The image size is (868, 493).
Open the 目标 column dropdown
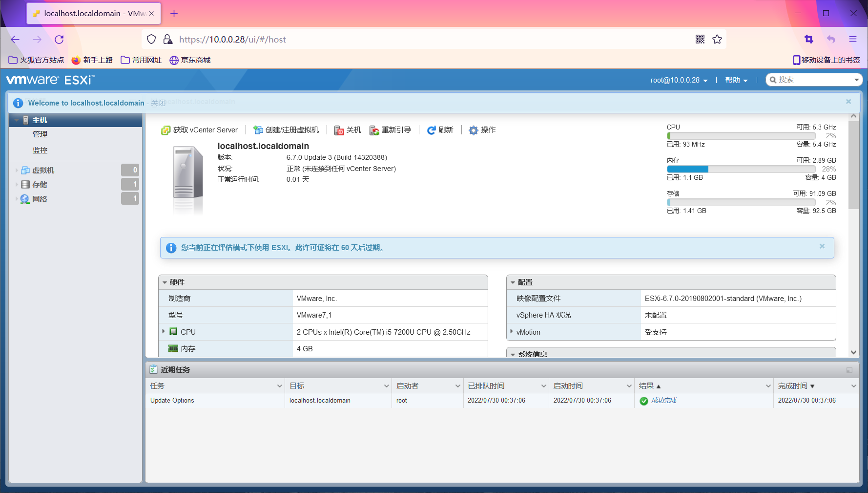click(x=387, y=386)
